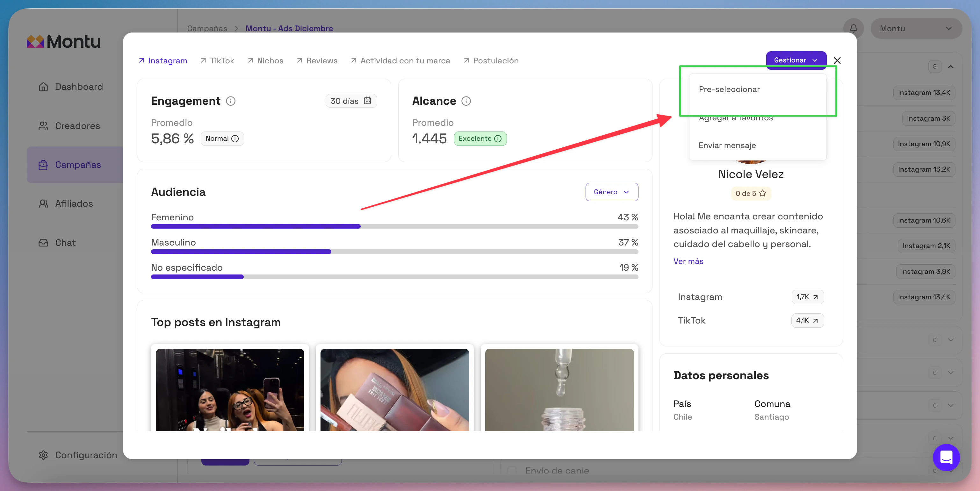Click the Instagram 10,9K badge

click(x=924, y=144)
